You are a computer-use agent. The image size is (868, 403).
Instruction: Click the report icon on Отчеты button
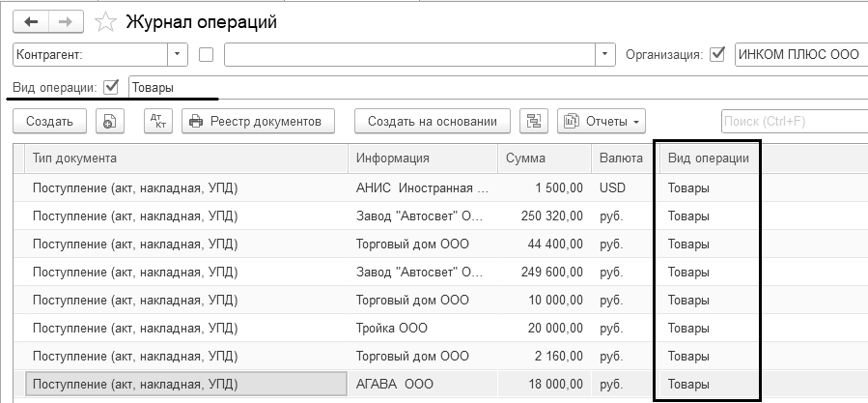click(x=573, y=121)
